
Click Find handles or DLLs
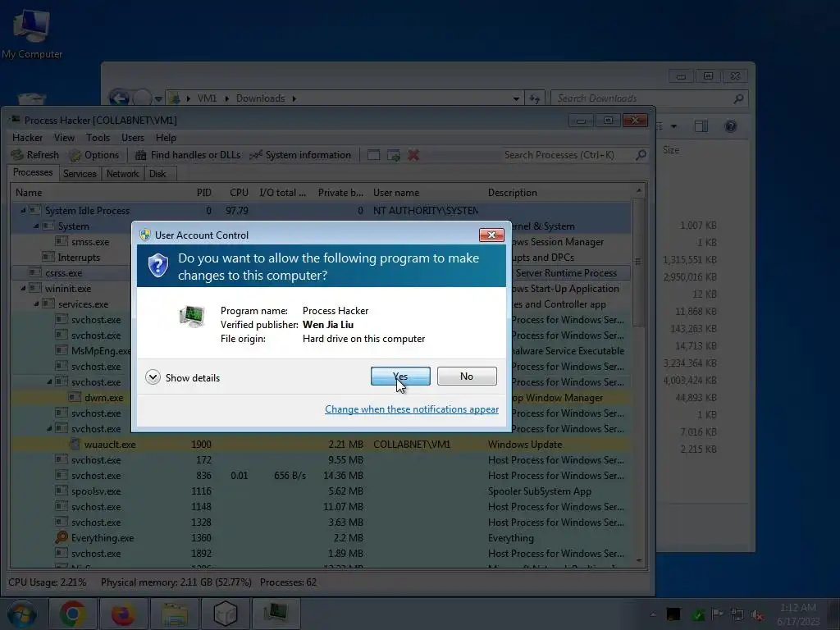pos(188,155)
